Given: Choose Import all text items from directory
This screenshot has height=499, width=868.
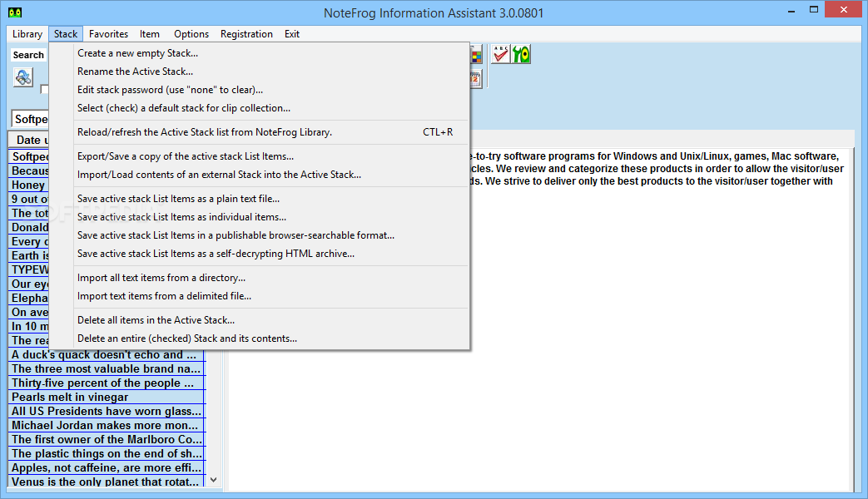Looking at the screenshot, I should [x=259, y=278].
